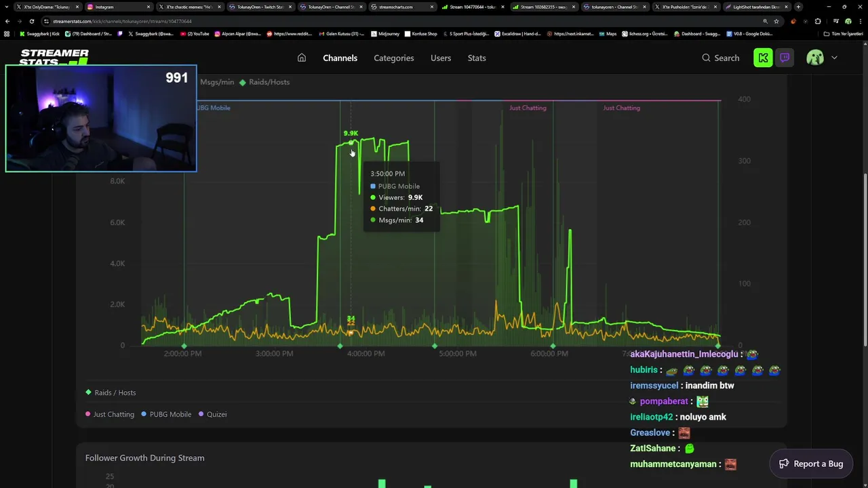This screenshot has width=868, height=488.
Task: Toggle Quizei category legend
Action: tap(212, 414)
